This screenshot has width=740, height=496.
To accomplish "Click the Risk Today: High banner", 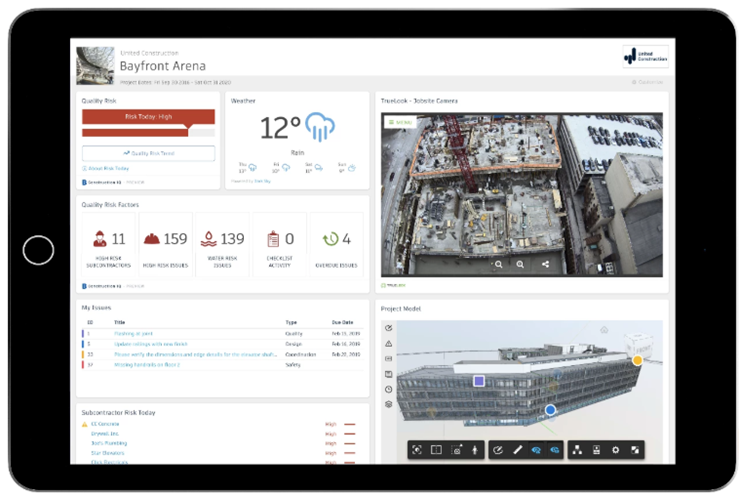I will coord(149,117).
